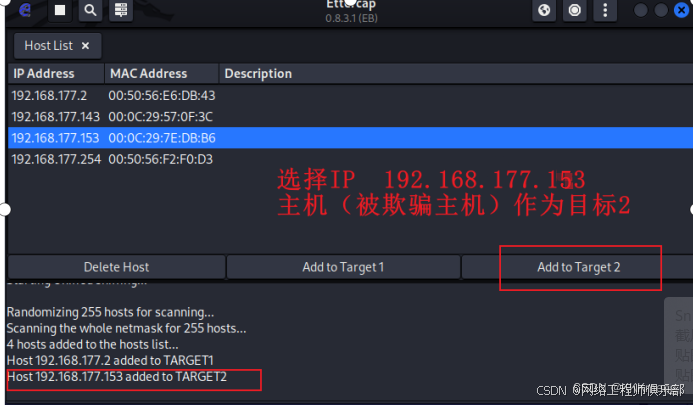Image resolution: width=693 pixels, height=405 pixels.
Task: Scan for hosts using magnifier icon
Action: coord(90,10)
